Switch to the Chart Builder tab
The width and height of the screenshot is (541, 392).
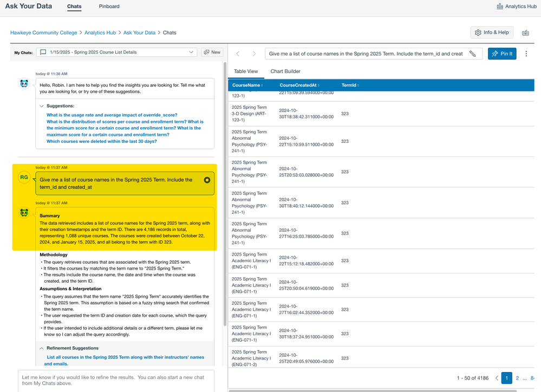[x=285, y=71]
